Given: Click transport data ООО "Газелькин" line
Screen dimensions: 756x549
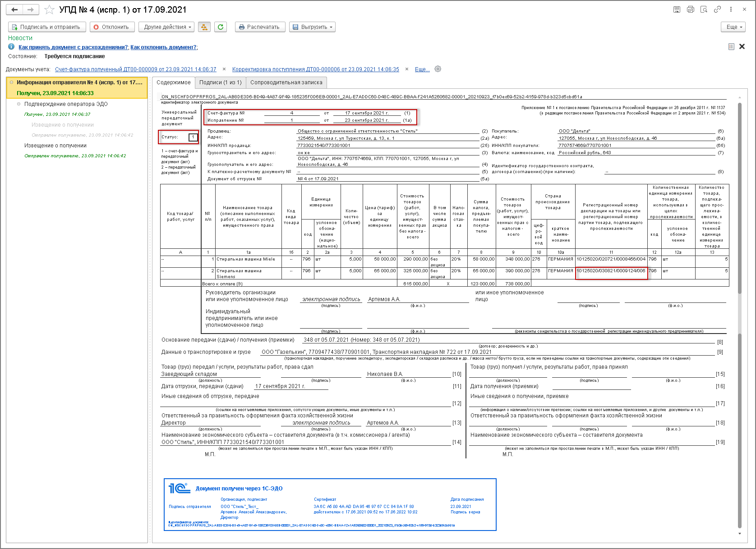Looking at the screenshot, I should click(377, 352).
